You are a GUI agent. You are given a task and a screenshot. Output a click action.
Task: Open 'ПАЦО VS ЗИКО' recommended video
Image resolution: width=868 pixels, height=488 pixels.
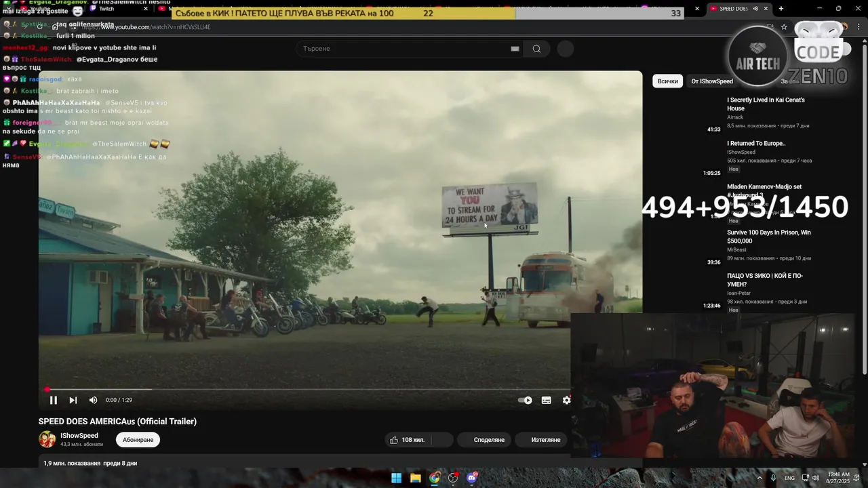click(x=765, y=280)
